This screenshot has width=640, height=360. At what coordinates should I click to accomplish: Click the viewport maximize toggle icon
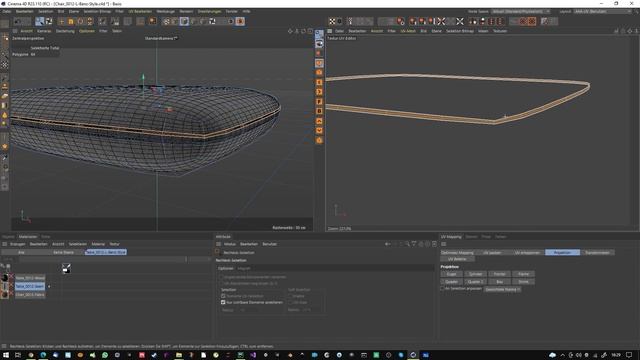(x=310, y=31)
